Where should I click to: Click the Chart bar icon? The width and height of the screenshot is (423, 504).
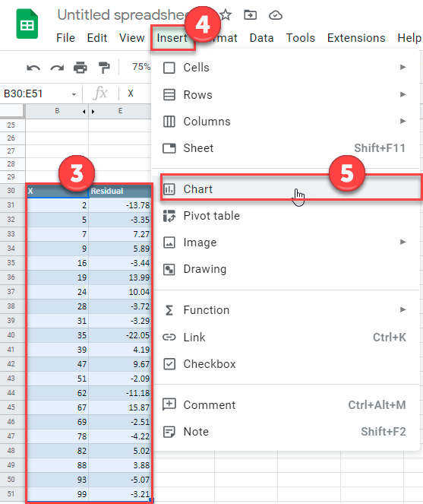[x=169, y=189]
